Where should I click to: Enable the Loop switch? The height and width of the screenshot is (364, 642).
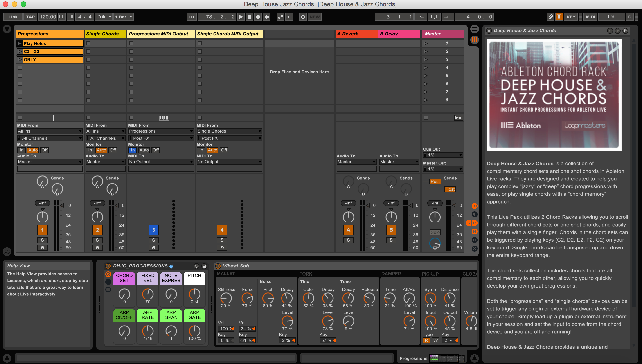(434, 17)
